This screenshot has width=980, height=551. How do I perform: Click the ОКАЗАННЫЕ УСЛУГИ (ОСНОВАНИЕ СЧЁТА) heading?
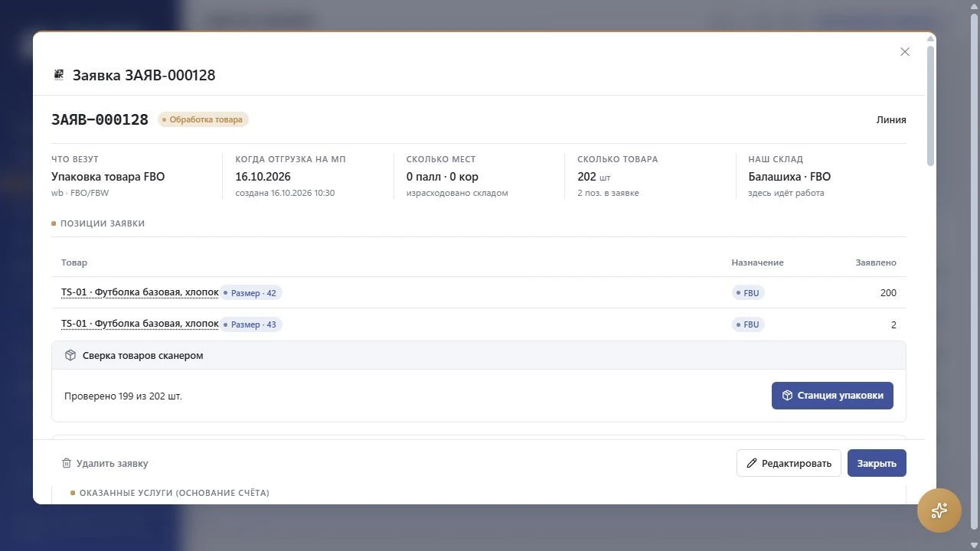tap(175, 493)
